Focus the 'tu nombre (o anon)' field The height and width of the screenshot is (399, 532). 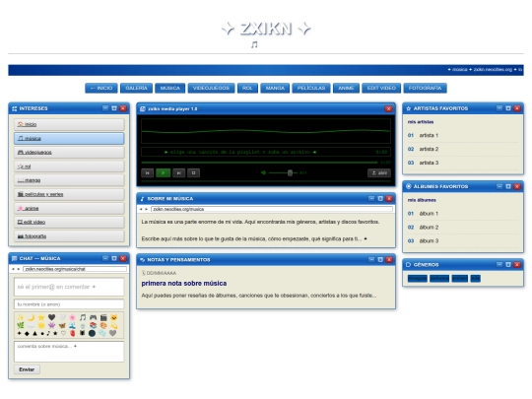[69, 304]
